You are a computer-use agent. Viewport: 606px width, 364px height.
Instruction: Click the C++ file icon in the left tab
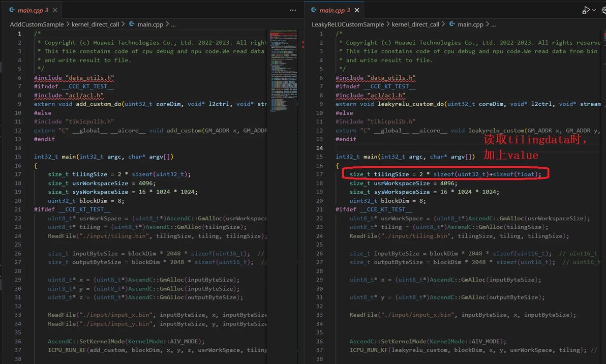[x=12, y=10]
